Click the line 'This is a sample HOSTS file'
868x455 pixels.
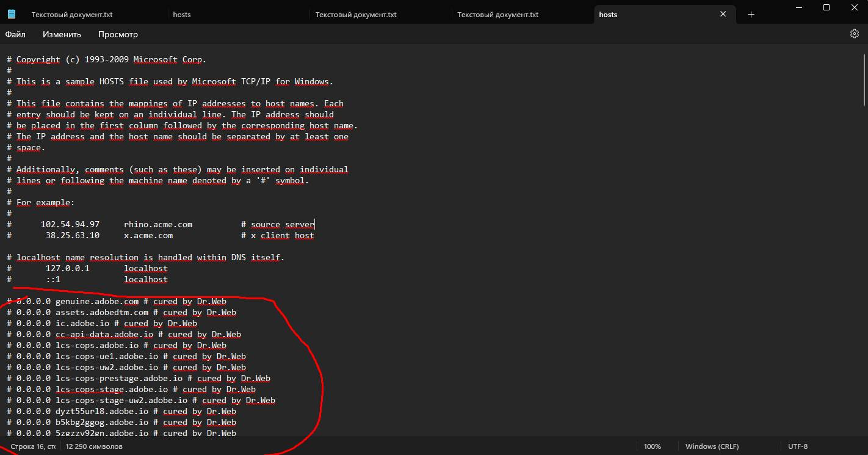pyautogui.click(x=170, y=81)
